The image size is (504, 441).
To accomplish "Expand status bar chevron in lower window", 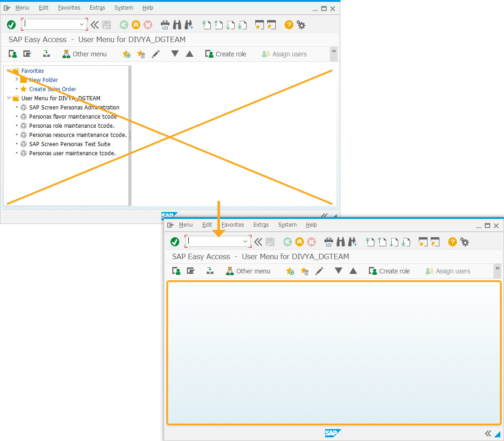I will click(x=488, y=434).
